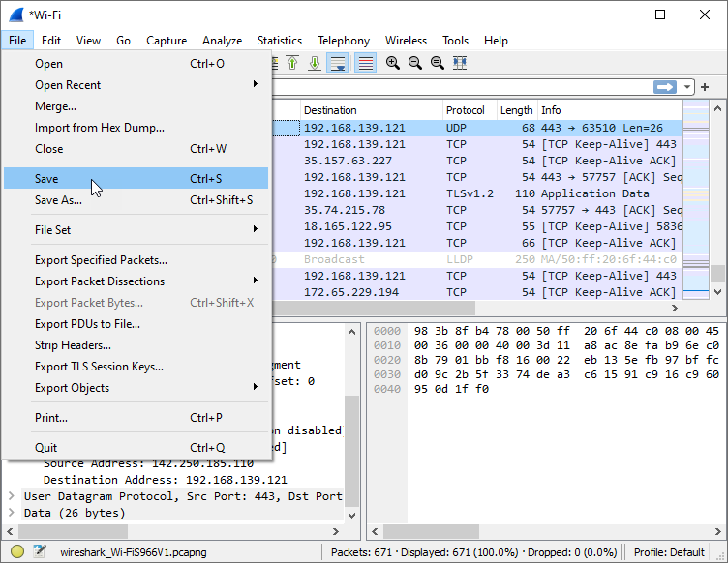Zoom in on packet text

click(x=393, y=63)
